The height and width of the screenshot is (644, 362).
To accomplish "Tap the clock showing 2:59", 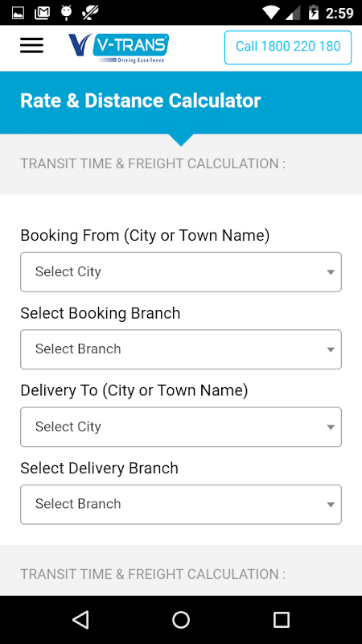I will click(x=339, y=13).
